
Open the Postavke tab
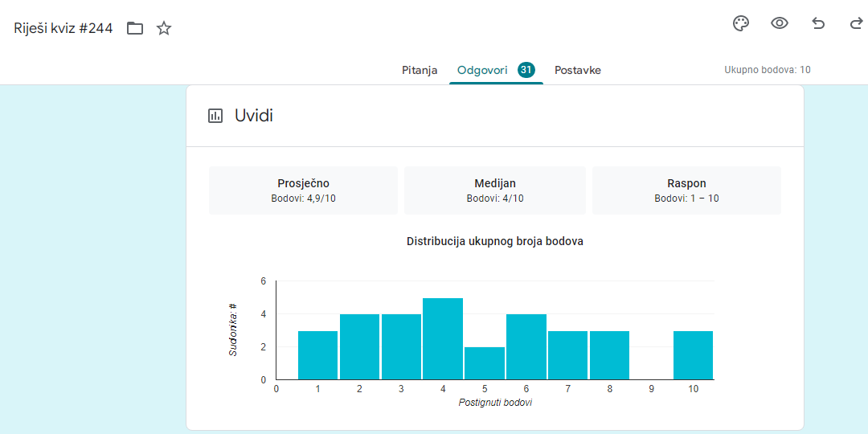[578, 70]
